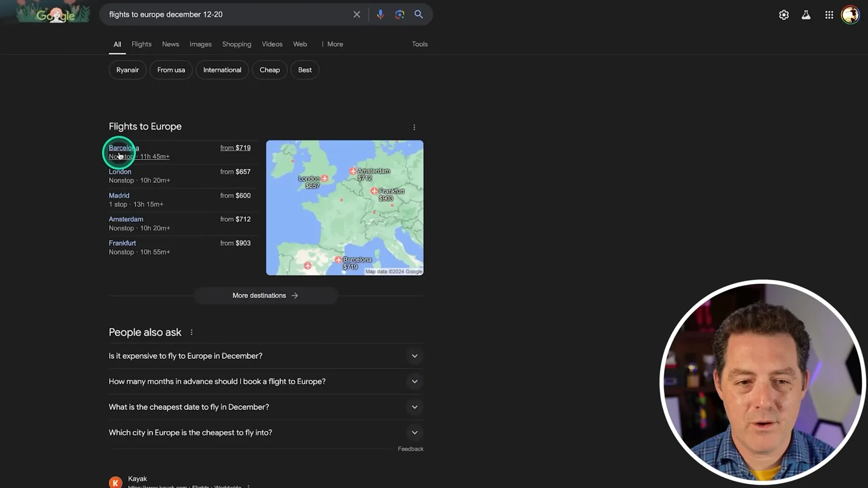Click the magnifying glass search button
Screen dimensions: 868x488
(419, 15)
